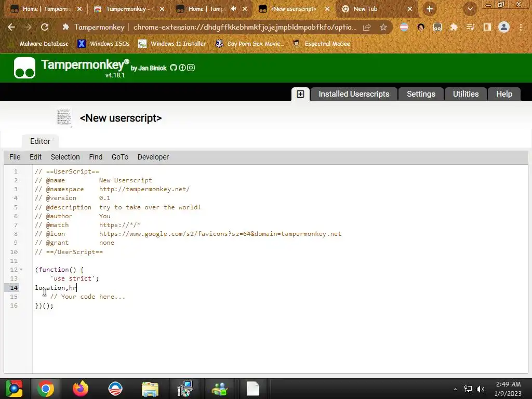Open the Edit menu in editor

click(35, 157)
